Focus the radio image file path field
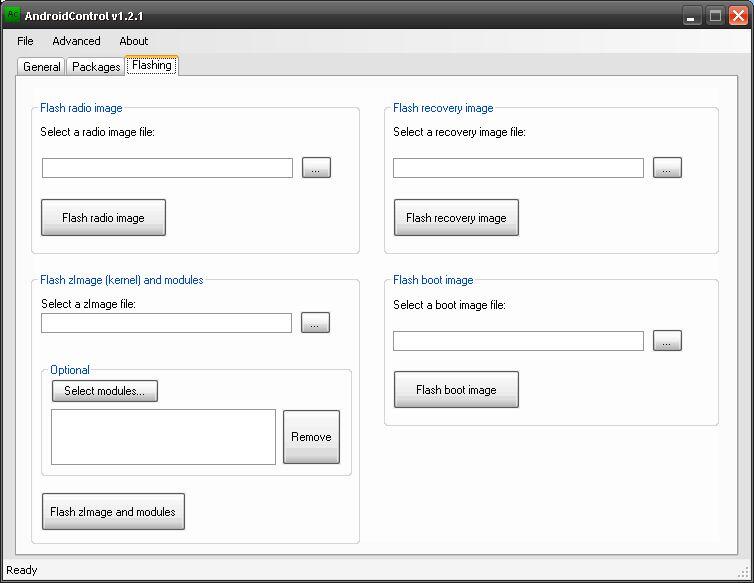 click(167, 168)
